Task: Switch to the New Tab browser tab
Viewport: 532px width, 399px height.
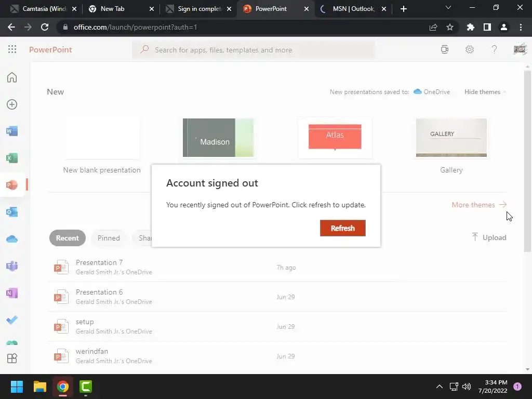Action: (x=121, y=9)
